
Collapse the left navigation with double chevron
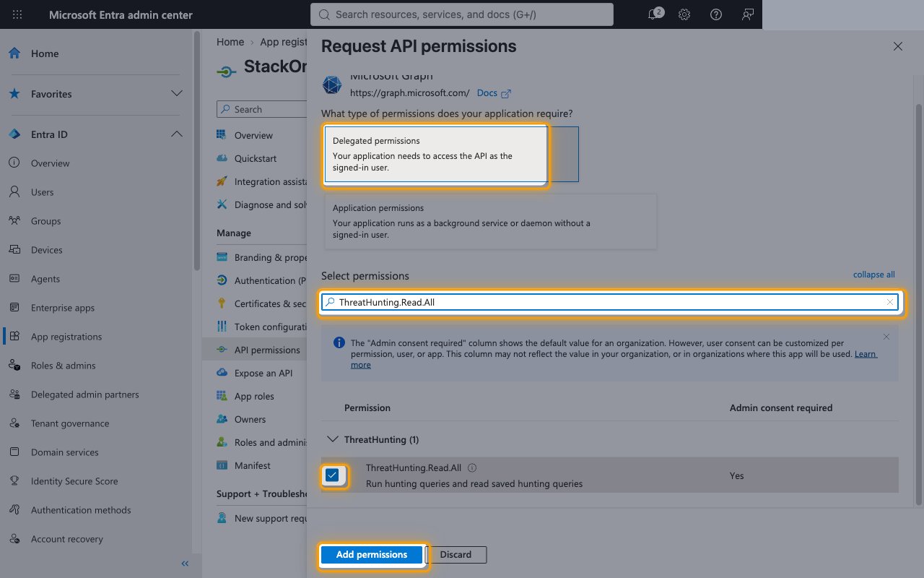click(x=185, y=564)
